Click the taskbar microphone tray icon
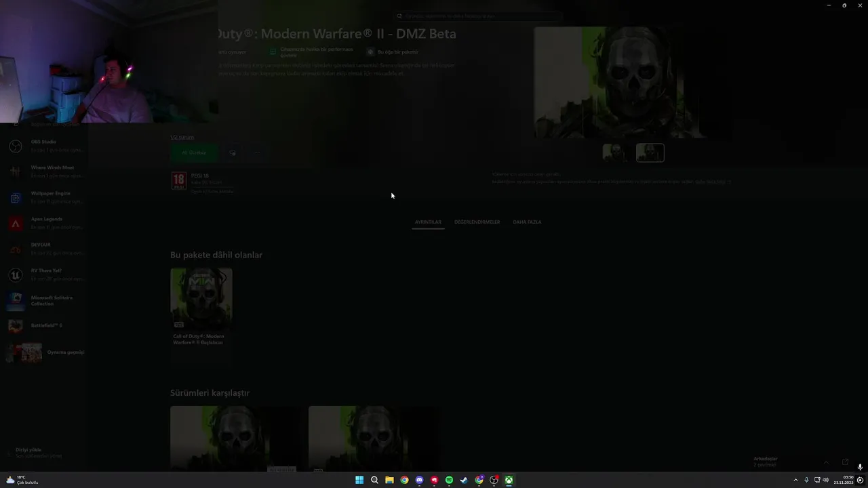The width and height of the screenshot is (868, 488). [x=806, y=480]
